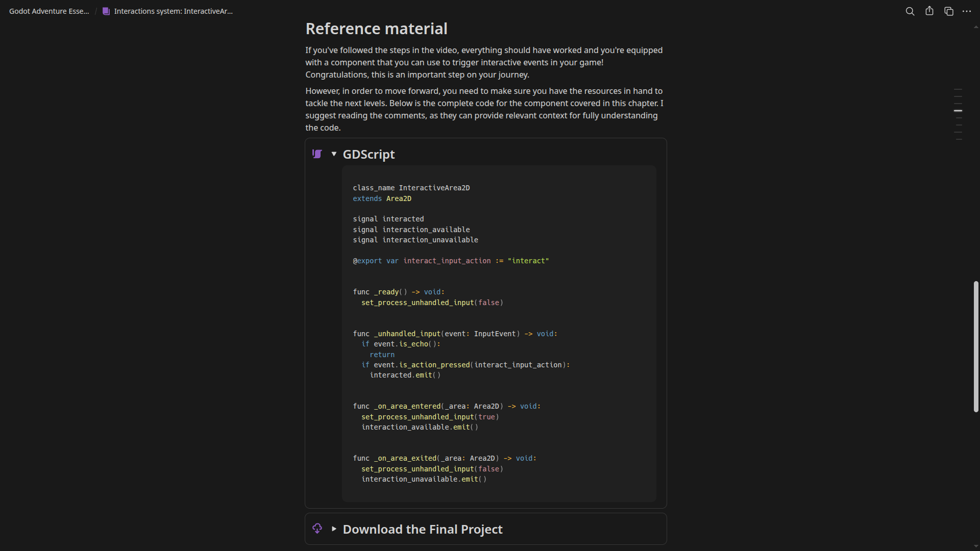Click the duplicate page icon
Viewport: 980px width, 551px height.
tap(949, 11)
